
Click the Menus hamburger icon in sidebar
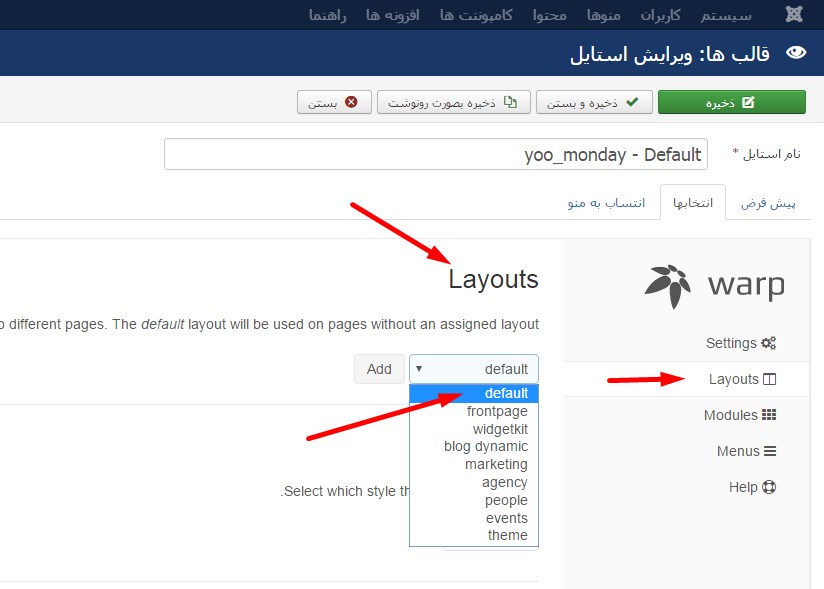(x=770, y=451)
